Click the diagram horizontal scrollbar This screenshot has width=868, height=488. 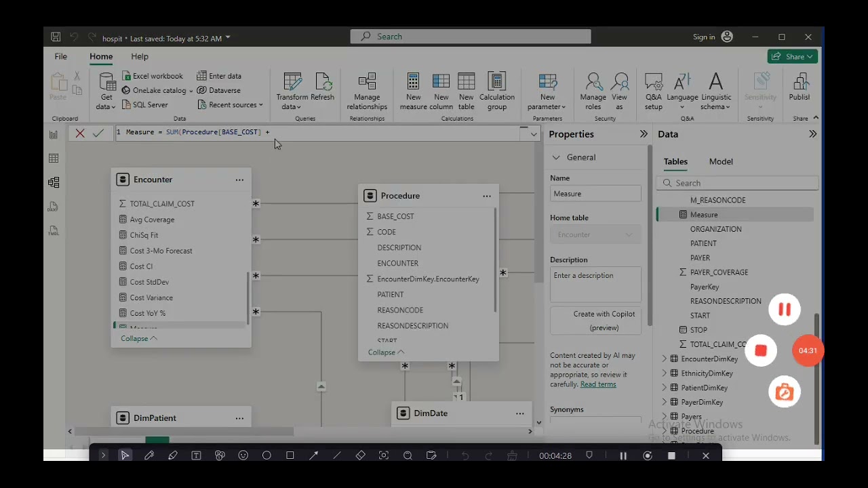coord(184,431)
